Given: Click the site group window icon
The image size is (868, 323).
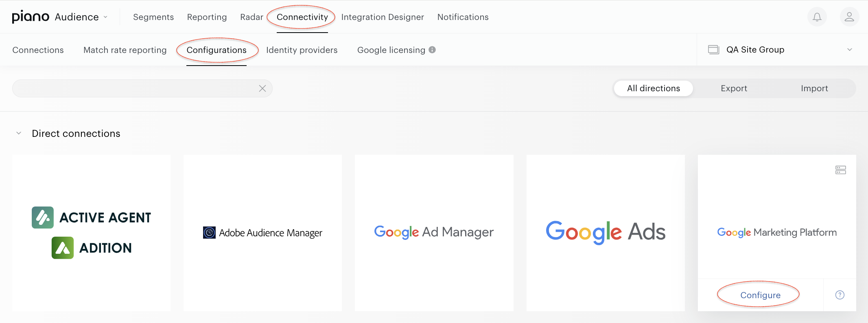Looking at the screenshot, I should tap(713, 50).
